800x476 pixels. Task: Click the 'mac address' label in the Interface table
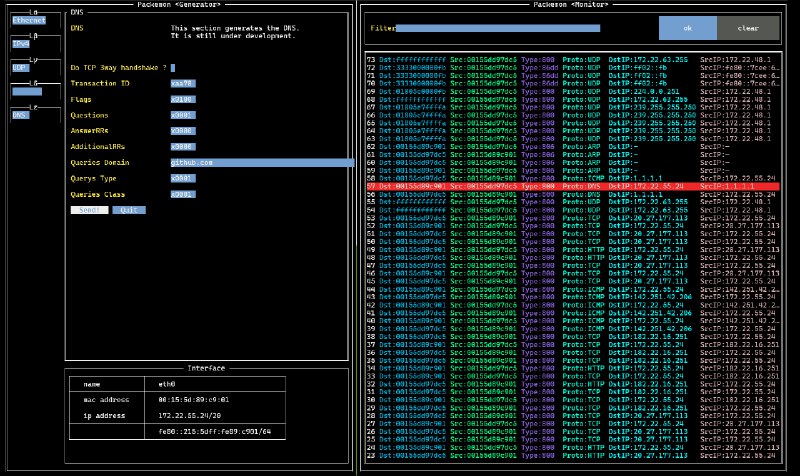[x=106, y=400]
